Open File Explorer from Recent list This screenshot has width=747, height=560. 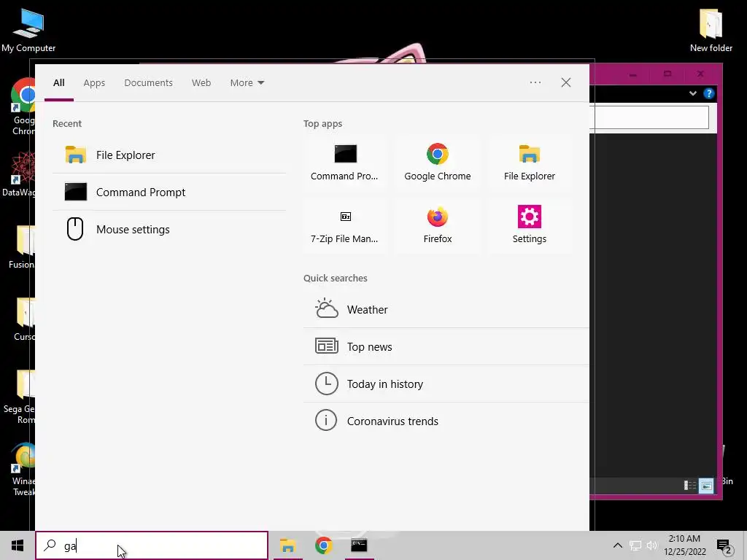point(169,155)
